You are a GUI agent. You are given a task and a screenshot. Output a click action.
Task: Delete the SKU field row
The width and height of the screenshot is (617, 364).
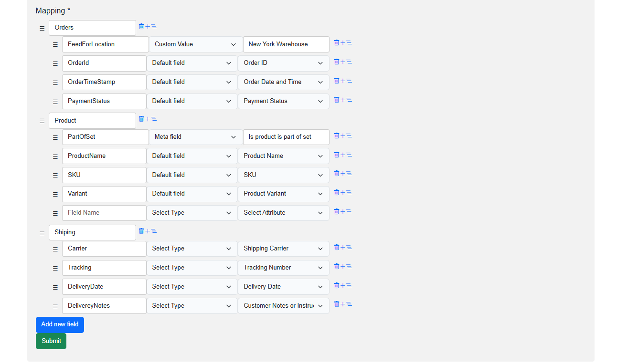point(336,173)
